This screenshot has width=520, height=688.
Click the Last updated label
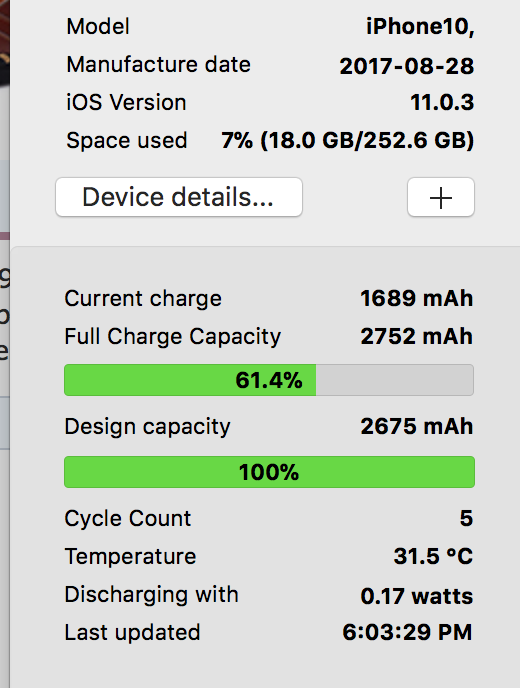(132, 633)
